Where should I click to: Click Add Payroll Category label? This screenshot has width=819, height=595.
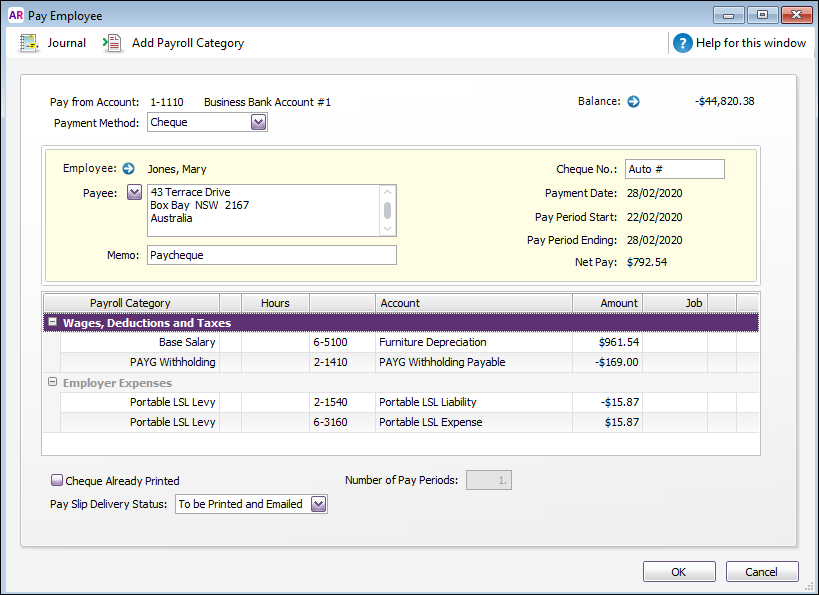coord(188,43)
